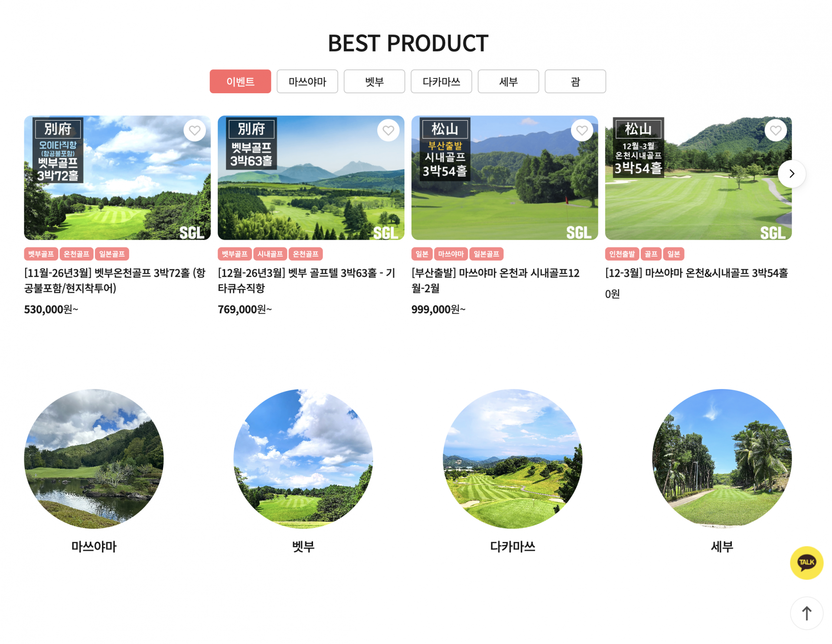832x644 pixels.
Task: Advance carousel with the next arrow
Action: (x=792, y=174)
